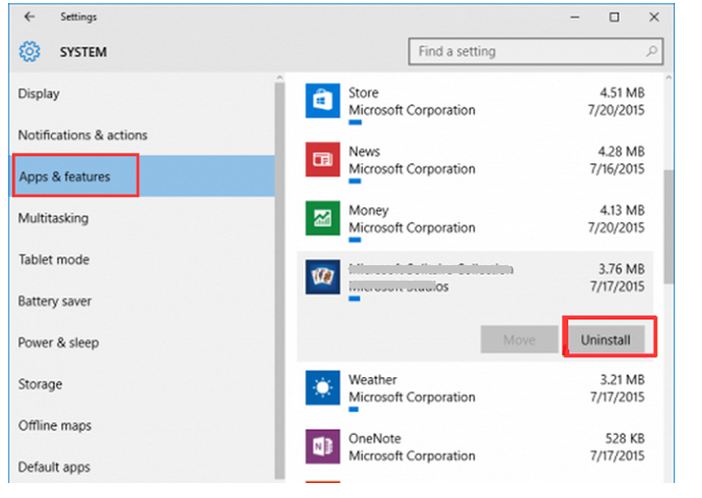Click the sidebar vertical scrollbar
702x498 pixels.
tap(280, 281)
